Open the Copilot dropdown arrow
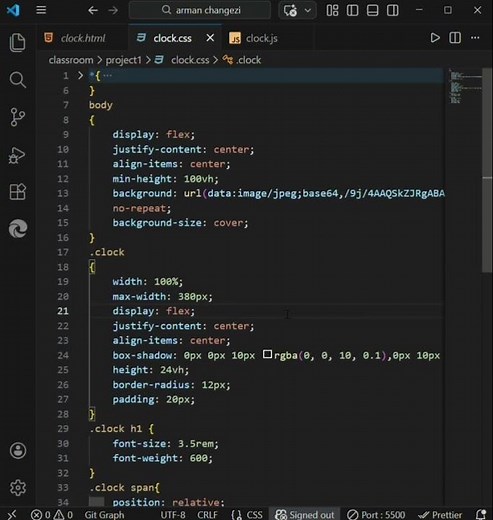The width and height of the screenshot is (493, 520). [x=308, y=10]
